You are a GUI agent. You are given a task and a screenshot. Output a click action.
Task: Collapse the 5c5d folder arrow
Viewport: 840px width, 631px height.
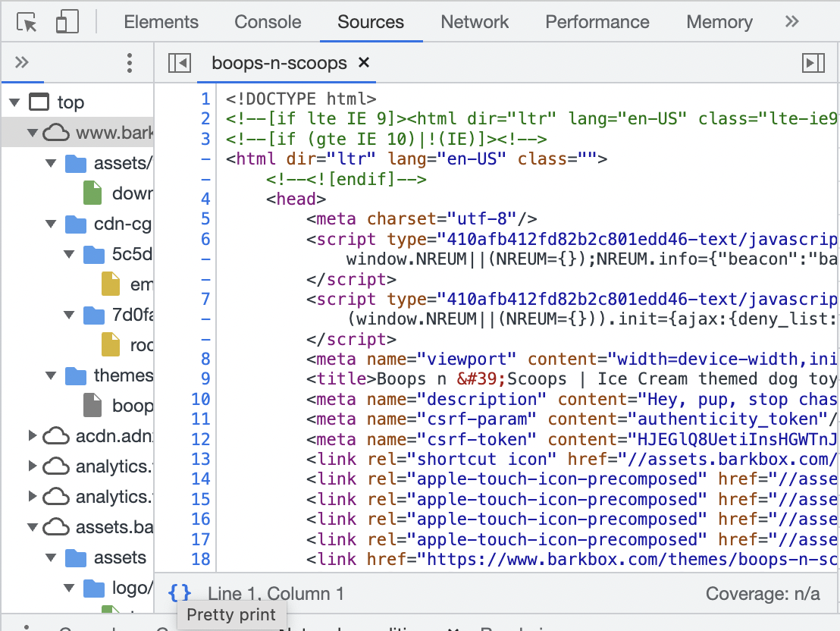pyautogui.click(x=69, y=253)
